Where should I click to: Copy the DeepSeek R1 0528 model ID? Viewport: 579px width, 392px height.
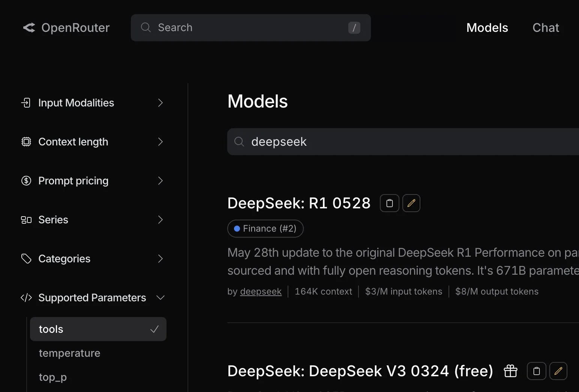tap(389, 203)
